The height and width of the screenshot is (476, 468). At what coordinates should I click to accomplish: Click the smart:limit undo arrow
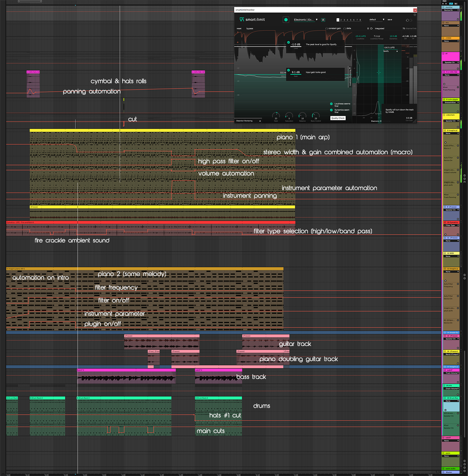tap(407, 20)
